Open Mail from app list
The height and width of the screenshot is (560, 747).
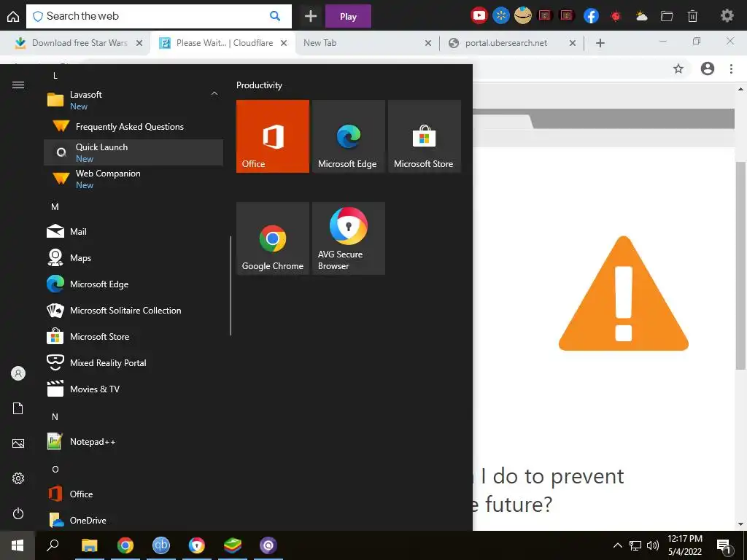(133, 231)
